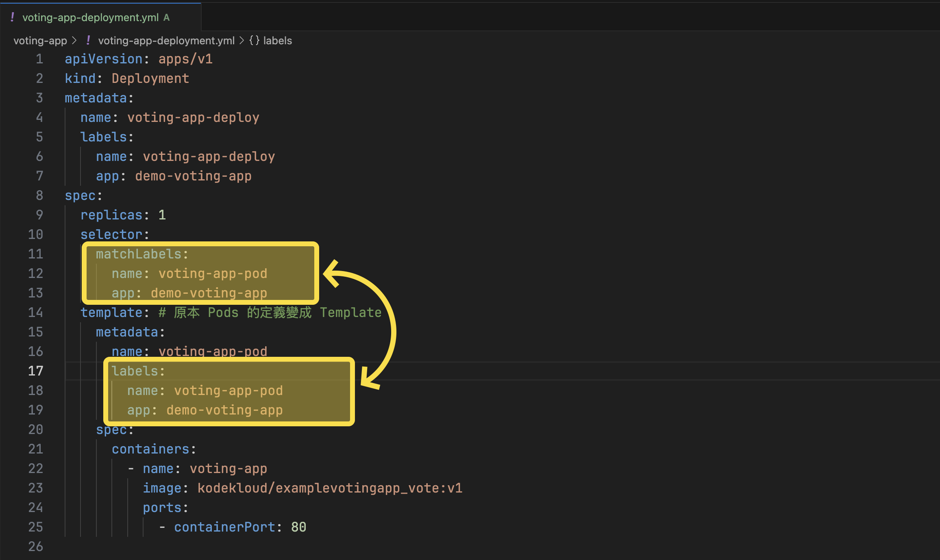This screenshot has height=560, width=940.
Task: Click line number 26 in the gutter
Action: point(35,547)
